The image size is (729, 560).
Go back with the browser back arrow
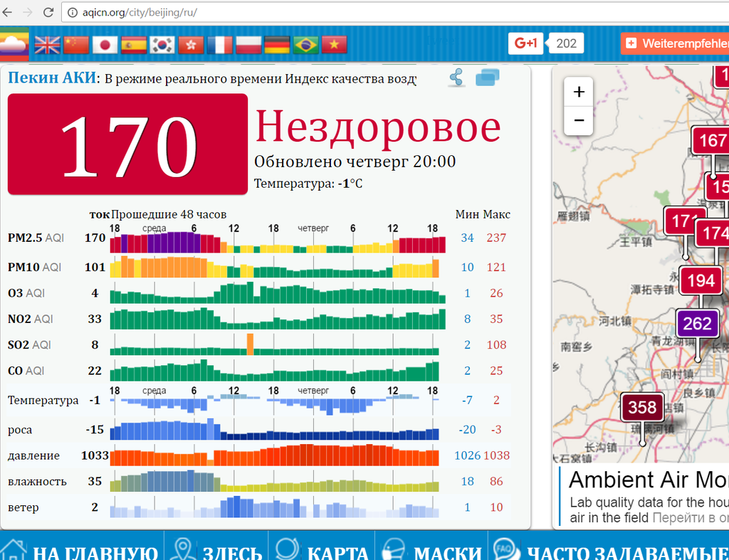(7, 12)
